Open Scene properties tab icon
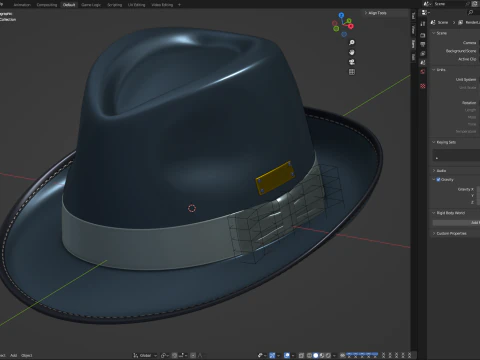Screen dimensions: 480x360 pos(423,62)
